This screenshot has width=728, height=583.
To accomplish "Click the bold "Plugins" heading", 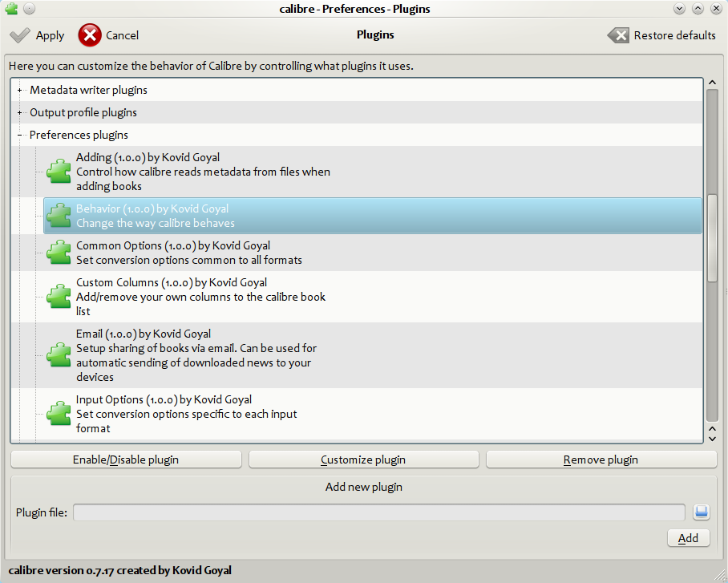I will pos(375,34).
